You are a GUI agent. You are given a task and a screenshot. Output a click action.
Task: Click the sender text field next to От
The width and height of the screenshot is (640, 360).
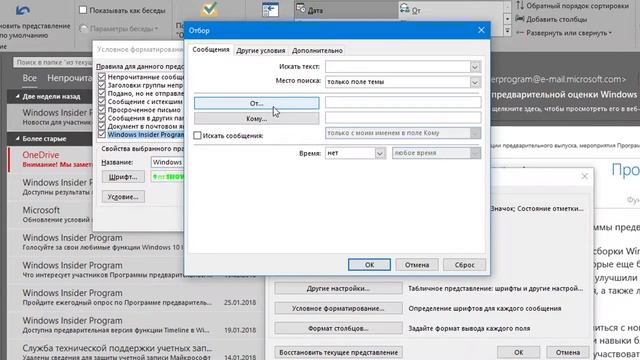click(x=403, y=102)
